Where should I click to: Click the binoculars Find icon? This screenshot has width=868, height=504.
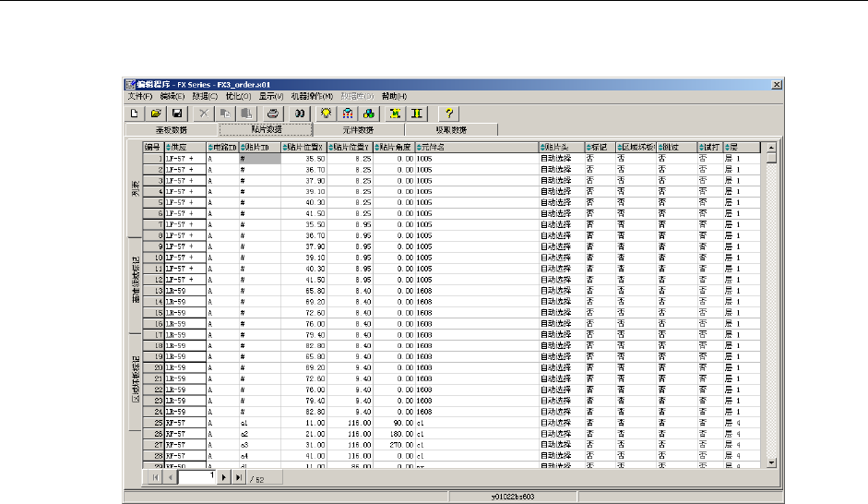(x=300, y=113)
